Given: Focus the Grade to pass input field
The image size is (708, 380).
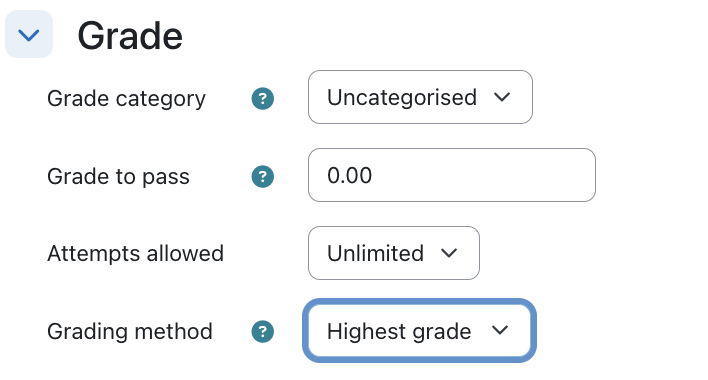Looking at the screenshot, I should (452, 175).
